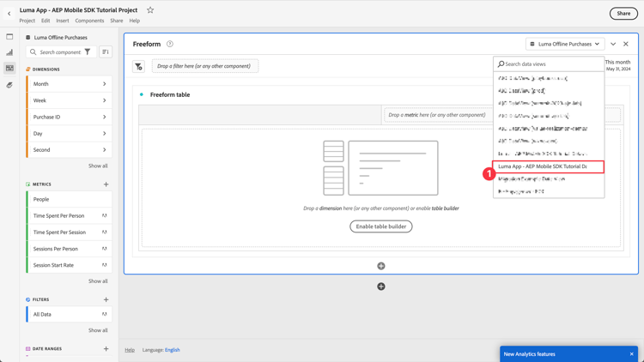Collapse the Freeform panel with chevron
The image size is (644, 362).
[x=613, y=44]
